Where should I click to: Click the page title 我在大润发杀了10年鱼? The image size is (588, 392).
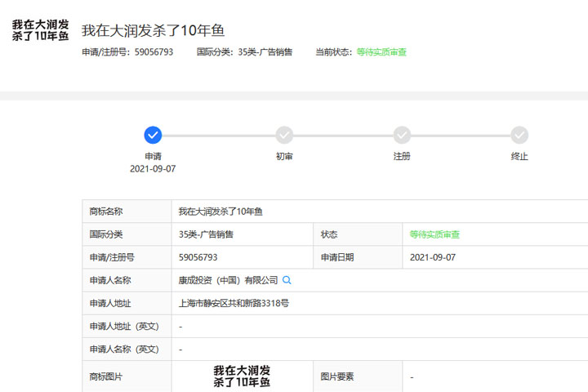pyautogui.click(x=153, y=30)
